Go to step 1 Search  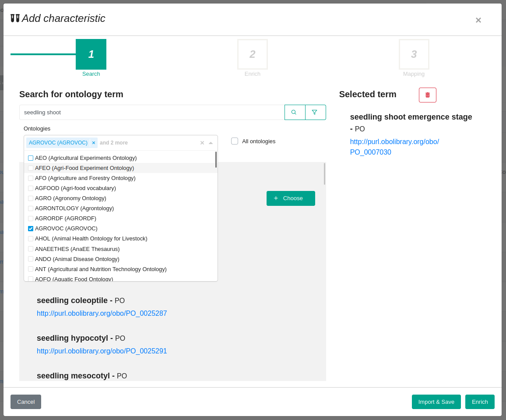(91, 54)
